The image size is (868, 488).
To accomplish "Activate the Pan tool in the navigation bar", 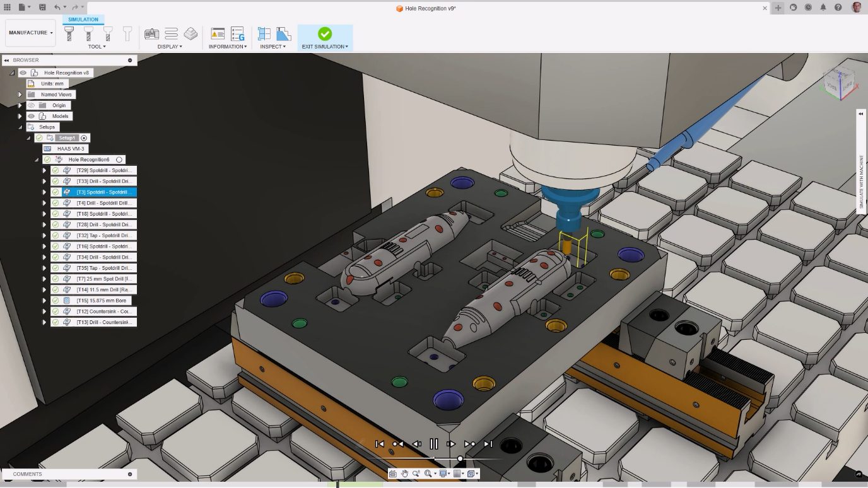I will (405, 473).
